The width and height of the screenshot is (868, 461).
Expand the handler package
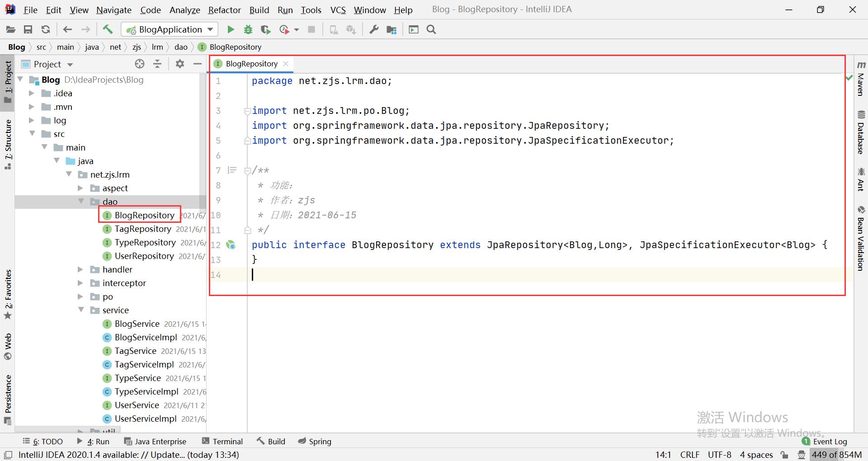pos(80,269)
